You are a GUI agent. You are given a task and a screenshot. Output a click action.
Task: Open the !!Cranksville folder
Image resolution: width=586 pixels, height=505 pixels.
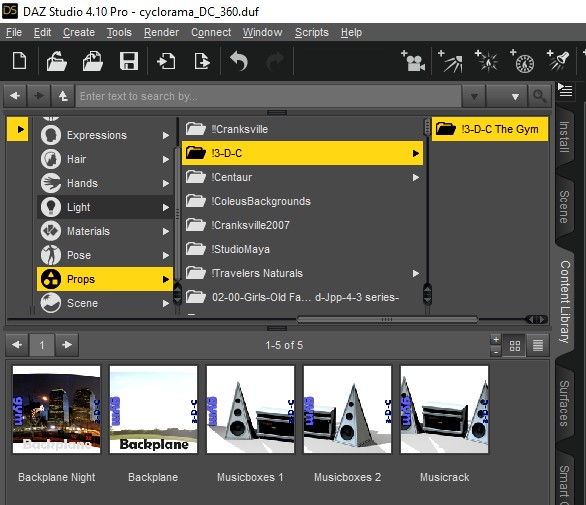302,129
